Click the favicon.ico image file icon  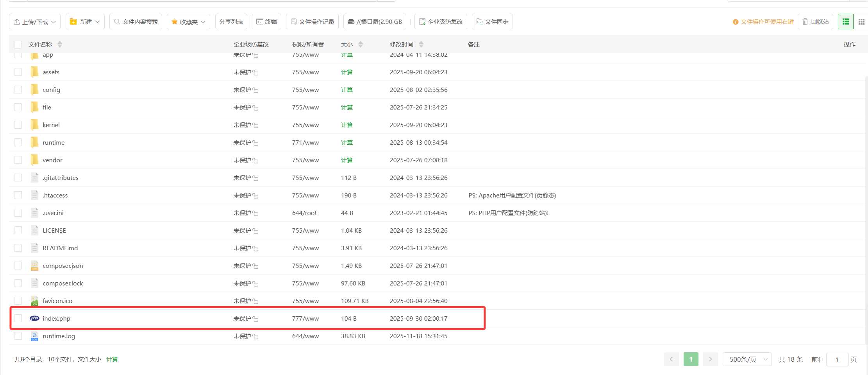click(34, 301)
